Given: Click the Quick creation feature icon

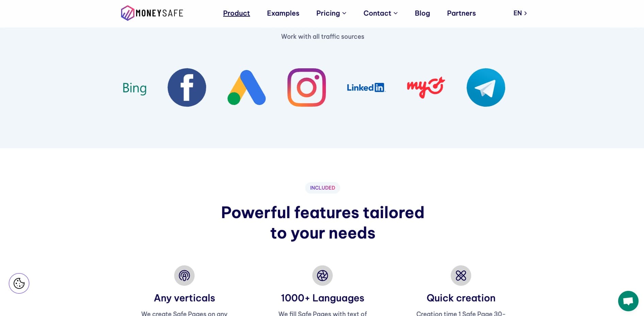Looking at the screenshot, I should [x=461, y=276].
